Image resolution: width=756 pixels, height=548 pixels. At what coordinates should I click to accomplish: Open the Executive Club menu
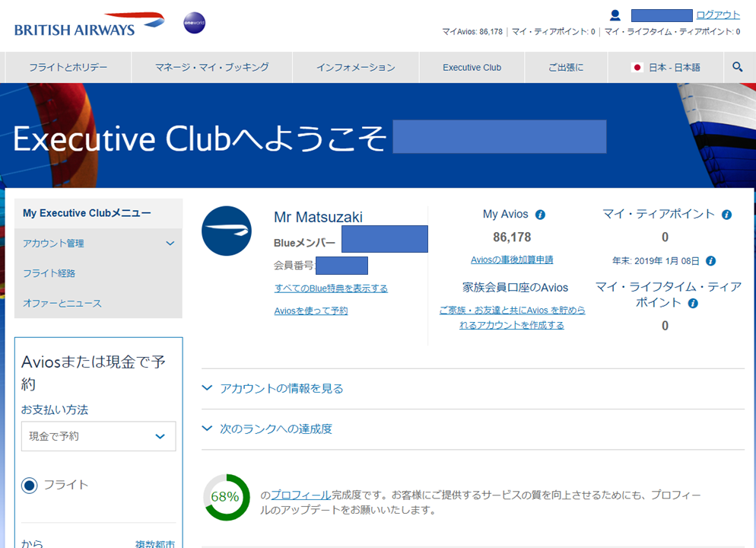tap(472, 68)
